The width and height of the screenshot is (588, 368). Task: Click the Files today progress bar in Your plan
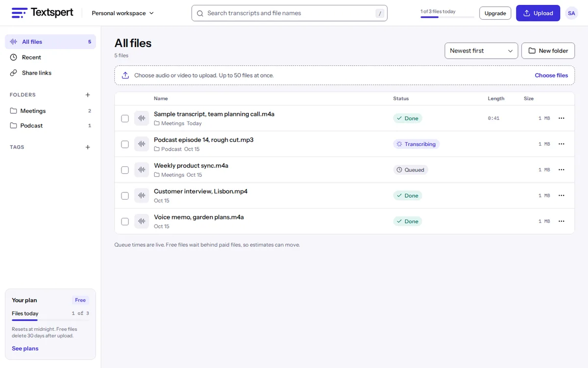tap(50, 320)
